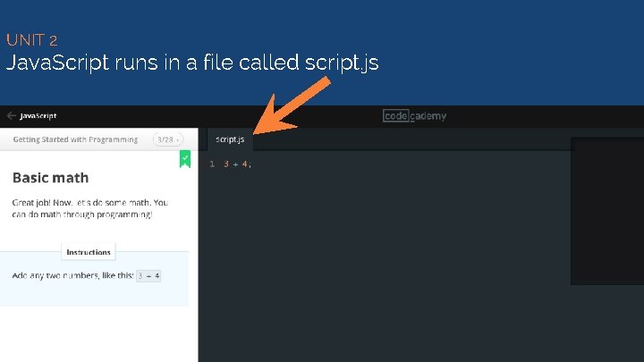Click the '3 + 4' inline code sample
Viewport: 644px width, 362px height.
tap(148, 276)
